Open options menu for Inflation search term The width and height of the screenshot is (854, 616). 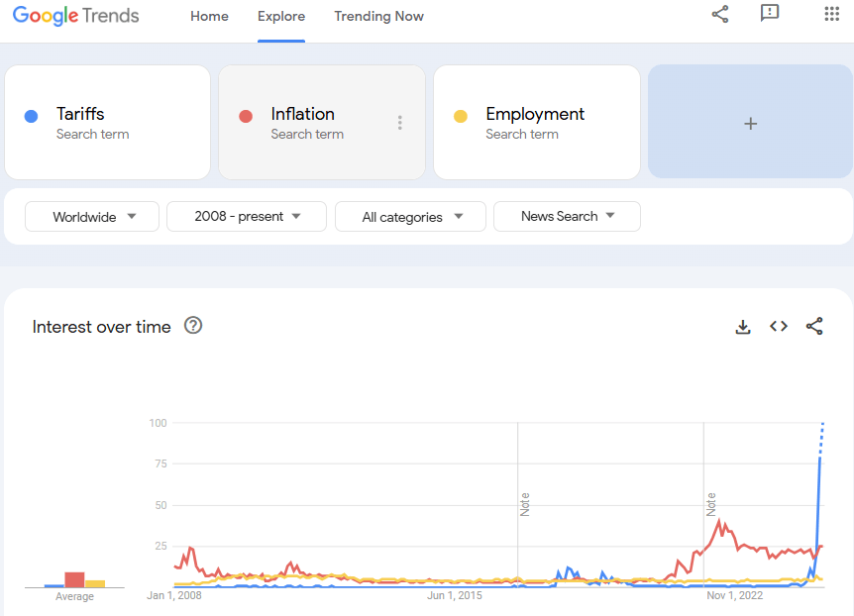click(x=400, y=121)
